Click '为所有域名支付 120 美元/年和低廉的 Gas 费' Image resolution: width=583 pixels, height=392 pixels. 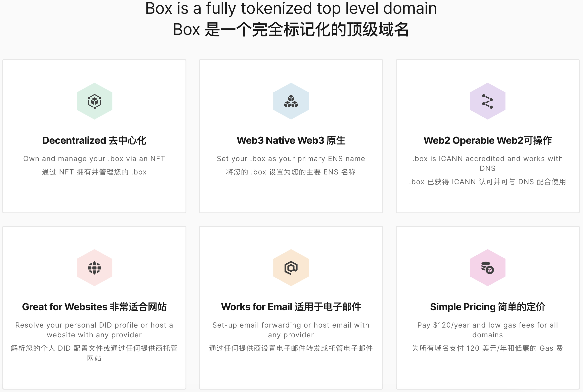point(487,348)
